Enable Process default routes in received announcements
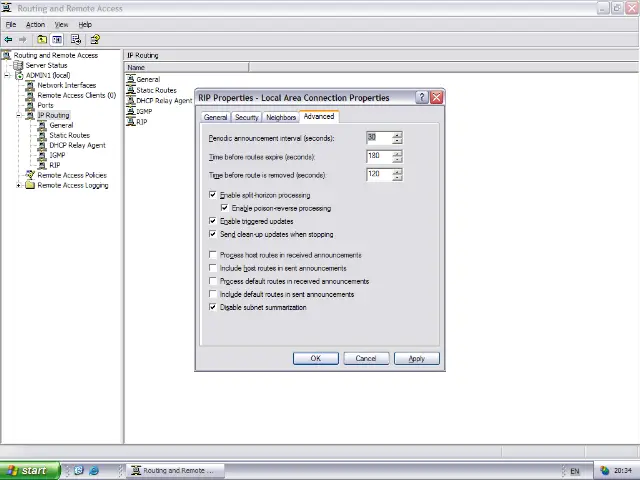The image size is (640, 480). pyautogui.click(x=212, y=281)
